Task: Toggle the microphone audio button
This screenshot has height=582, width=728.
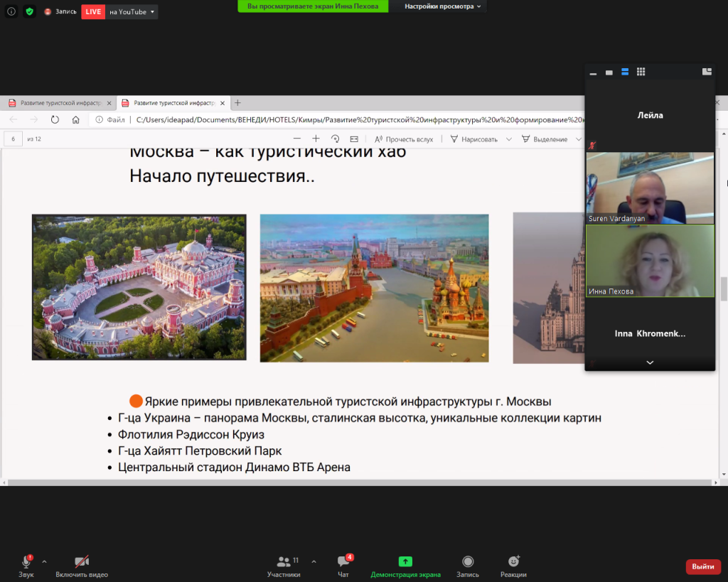Action: (26, 561)
